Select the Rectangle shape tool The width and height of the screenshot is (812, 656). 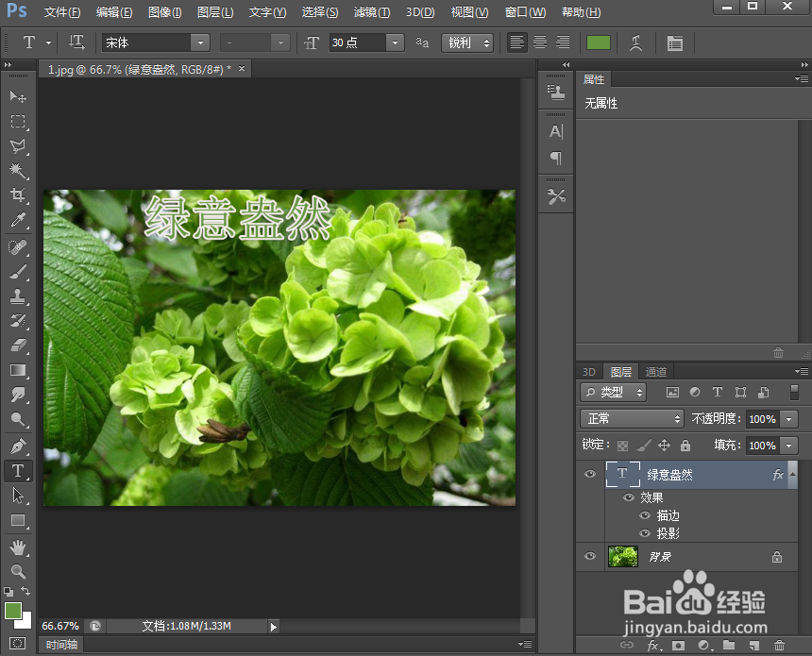[x=18, y=520]
